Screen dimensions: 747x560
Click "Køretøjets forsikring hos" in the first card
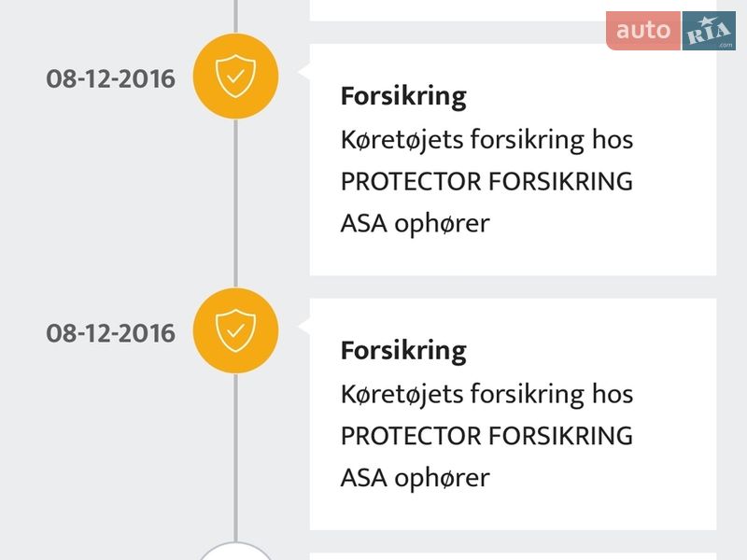486,140
